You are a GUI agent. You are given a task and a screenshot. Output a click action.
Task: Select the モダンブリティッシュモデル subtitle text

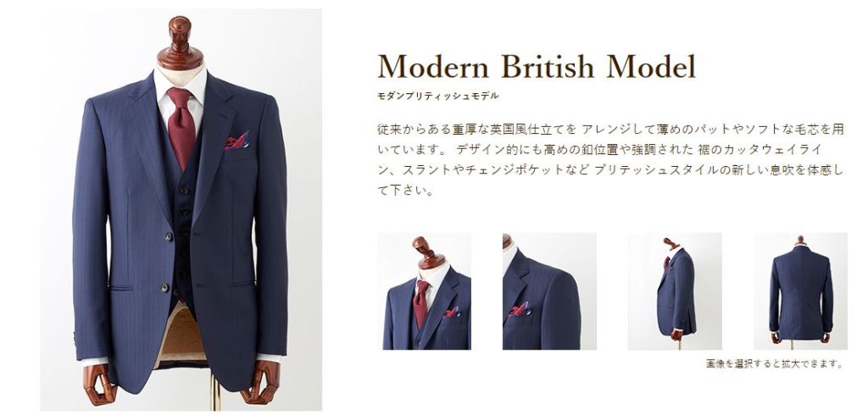tap(438, 97)
